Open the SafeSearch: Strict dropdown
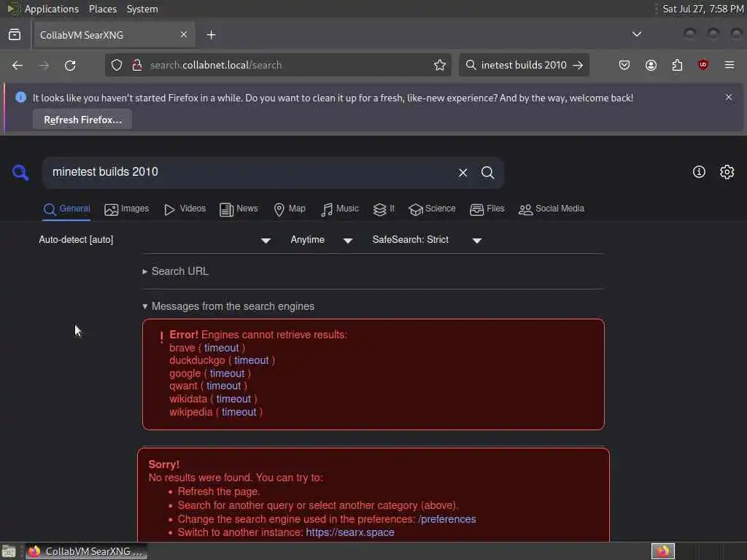 (427, 240)
